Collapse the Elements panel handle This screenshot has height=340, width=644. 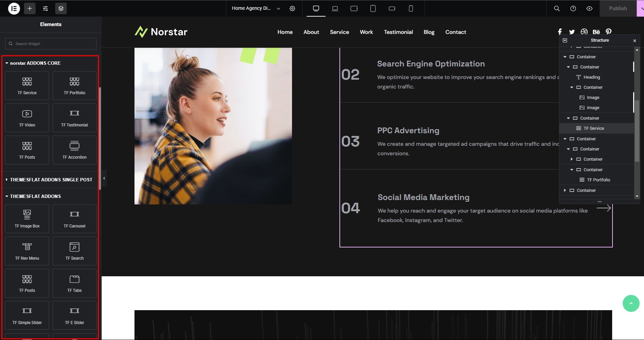[x=104, y=178]
